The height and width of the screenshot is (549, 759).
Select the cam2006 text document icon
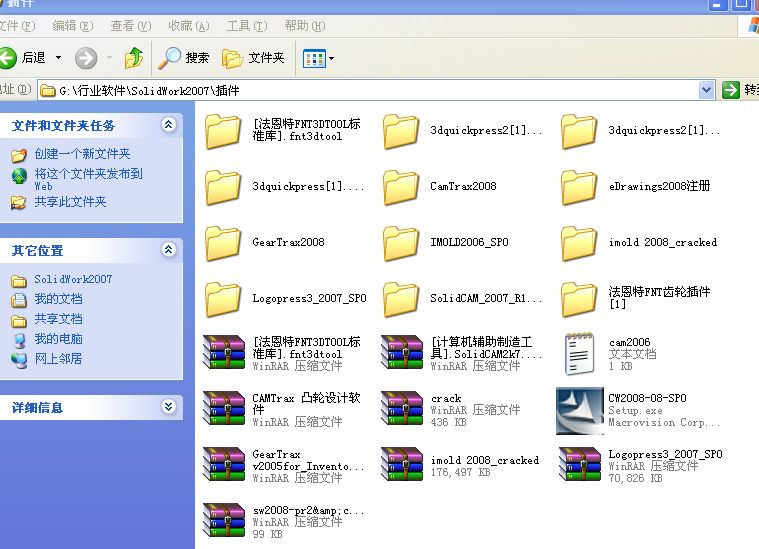coord(579,354)
